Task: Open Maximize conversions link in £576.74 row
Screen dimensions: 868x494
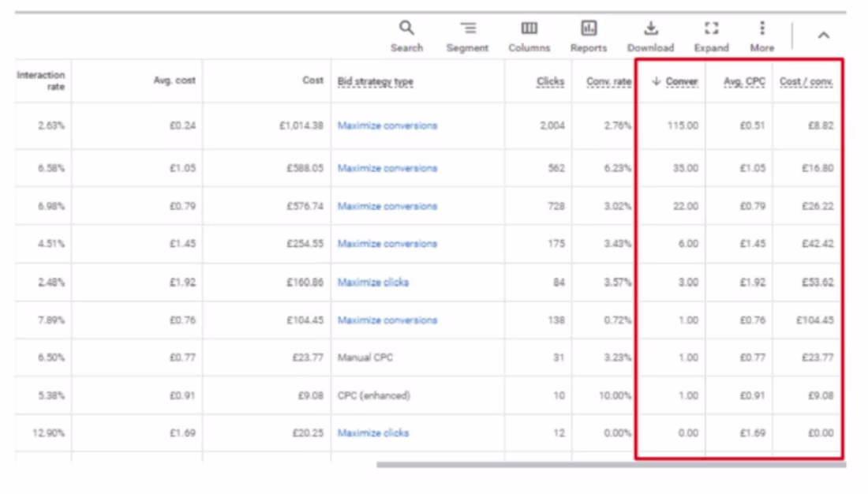Action: tap(387, 206)
